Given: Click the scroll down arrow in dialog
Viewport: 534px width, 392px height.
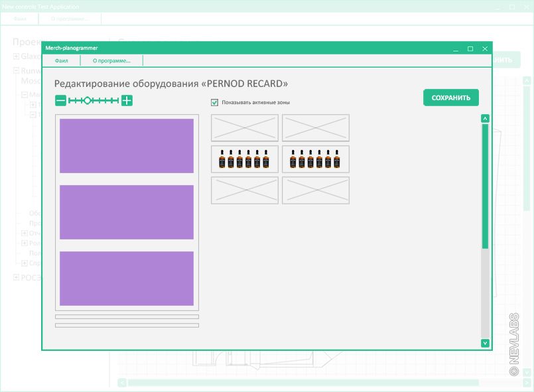Looking at the screenshot, I should coord(485,343).
